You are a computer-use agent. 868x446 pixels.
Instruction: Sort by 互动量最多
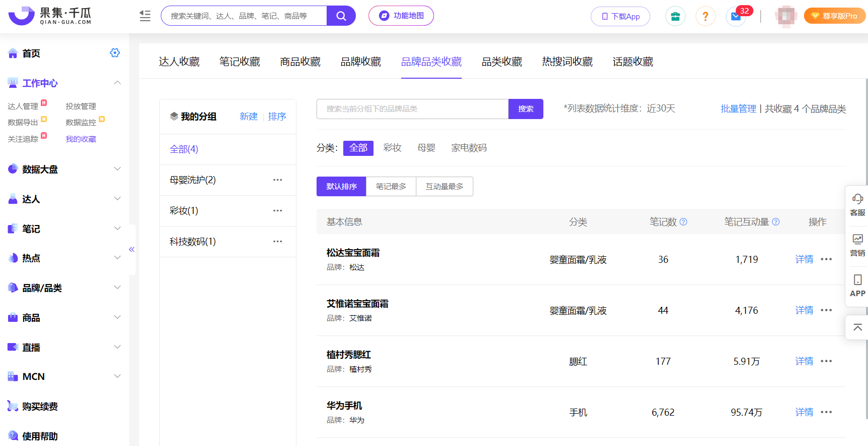(x=445, y=187)
